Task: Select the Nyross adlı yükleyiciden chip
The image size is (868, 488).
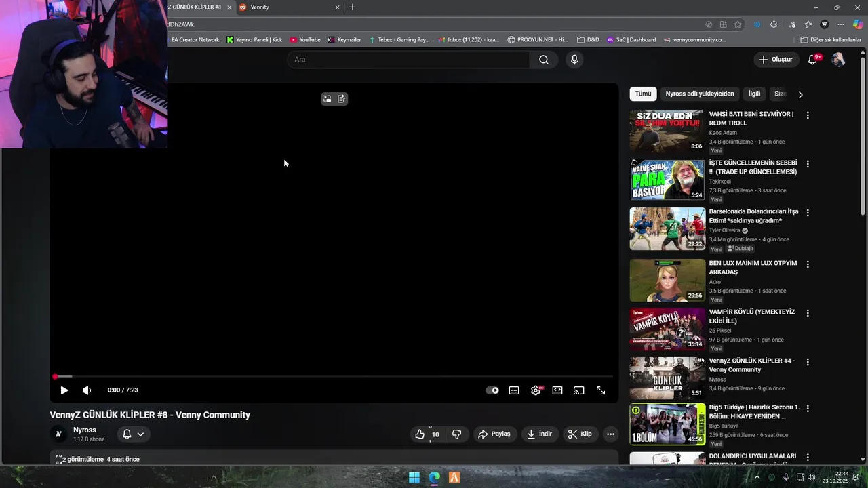Action: click(x=700, y=94)
